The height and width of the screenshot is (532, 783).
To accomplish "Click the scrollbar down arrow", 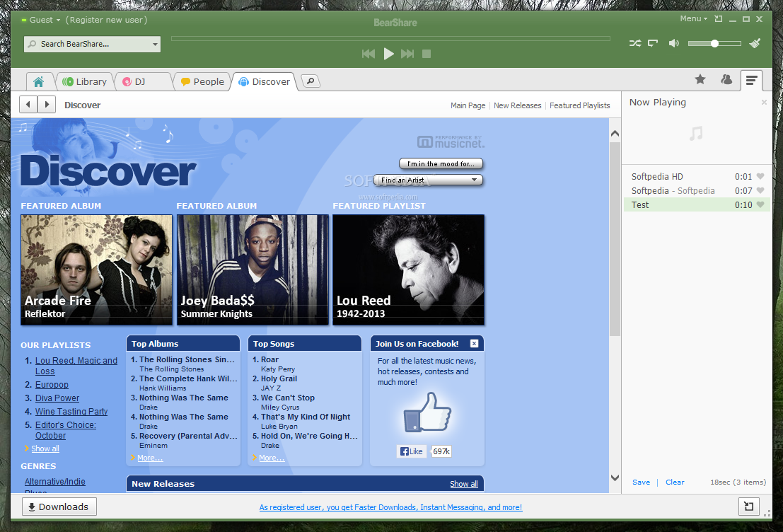I will (615, 478).
